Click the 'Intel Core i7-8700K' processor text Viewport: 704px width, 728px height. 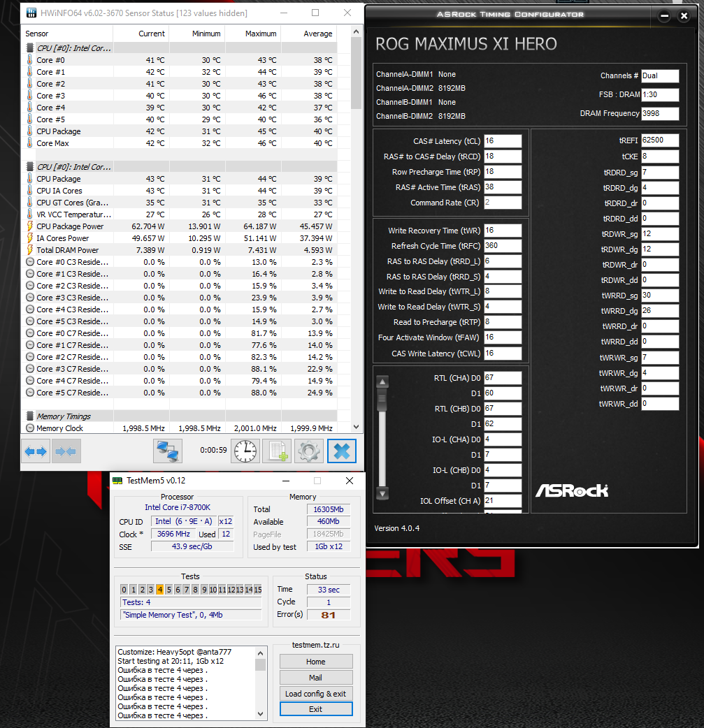[x=178, y=507]
